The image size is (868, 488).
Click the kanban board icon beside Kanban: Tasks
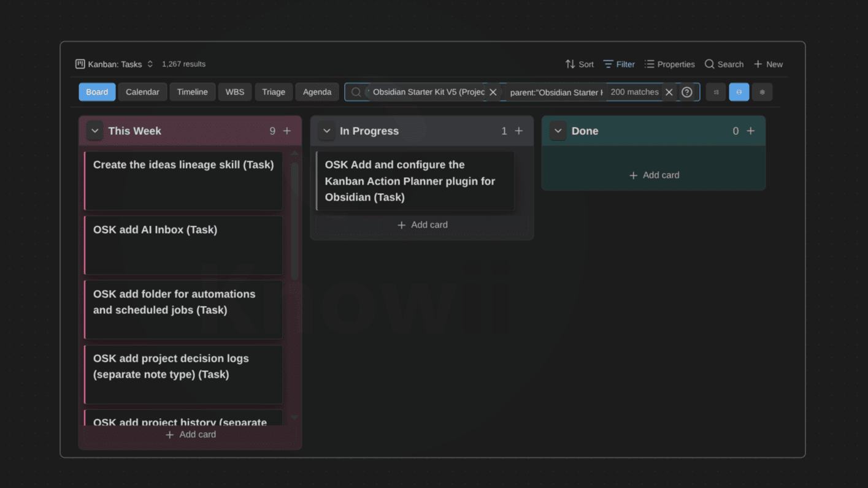coord(80,64)
